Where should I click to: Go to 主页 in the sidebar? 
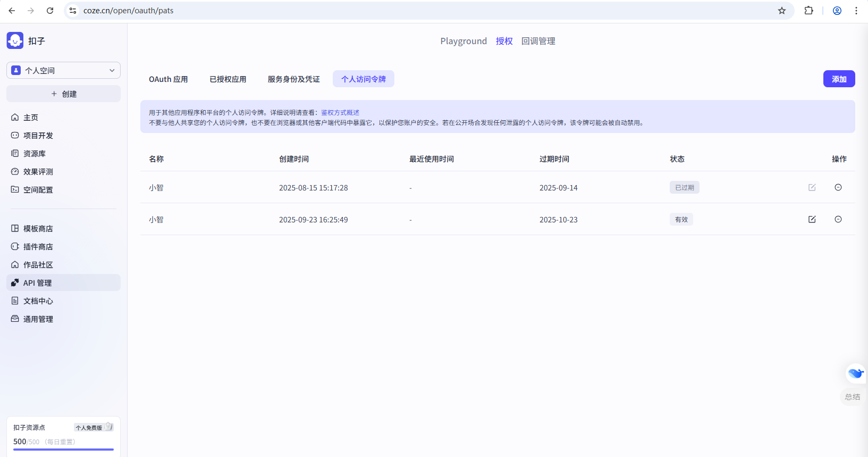(63, 117)
